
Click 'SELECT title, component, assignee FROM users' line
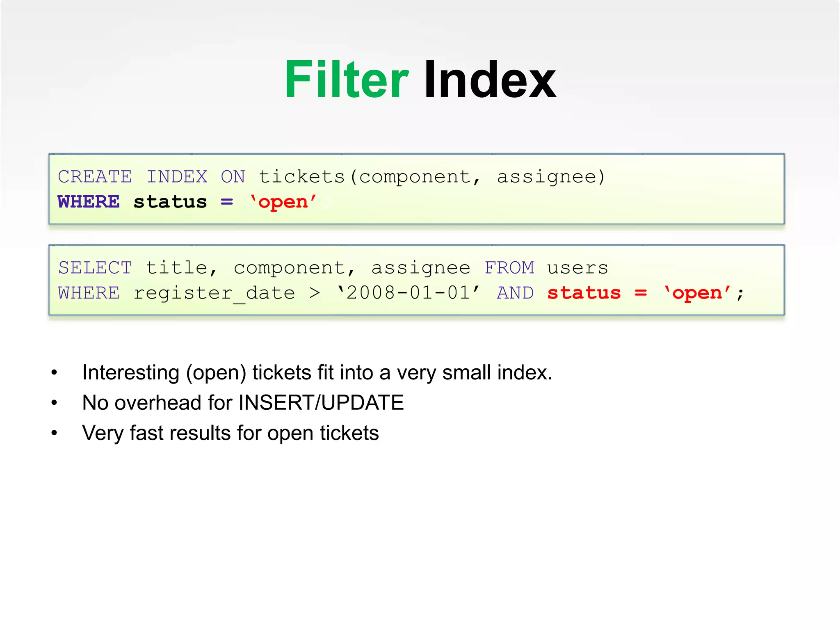click(x=333, y=268)
